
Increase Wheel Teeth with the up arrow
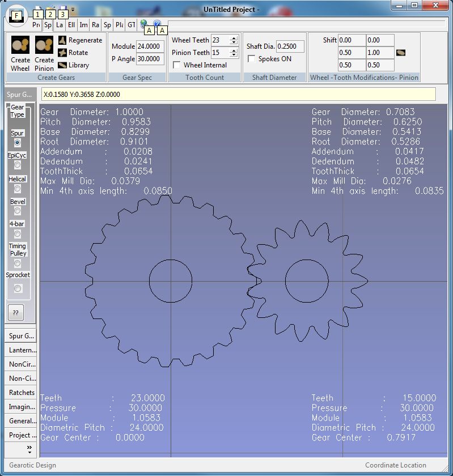234,38
